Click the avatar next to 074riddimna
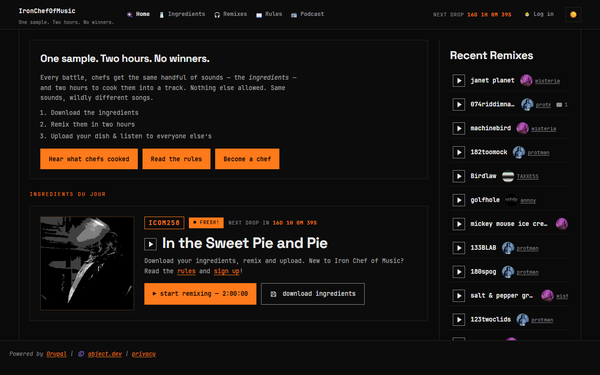This screenshot has width=600, height=375. (527, 104)
